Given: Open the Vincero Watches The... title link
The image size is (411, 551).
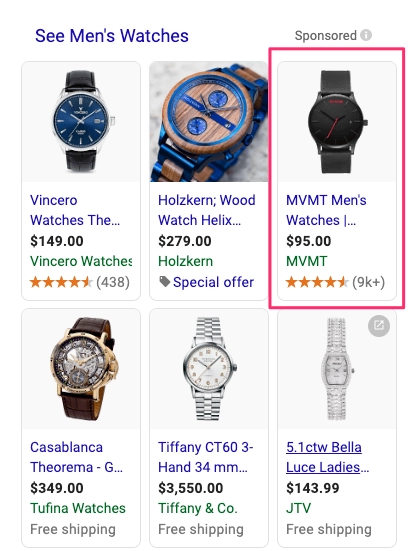Looking at the screenshot, I should tap(75, 210).
